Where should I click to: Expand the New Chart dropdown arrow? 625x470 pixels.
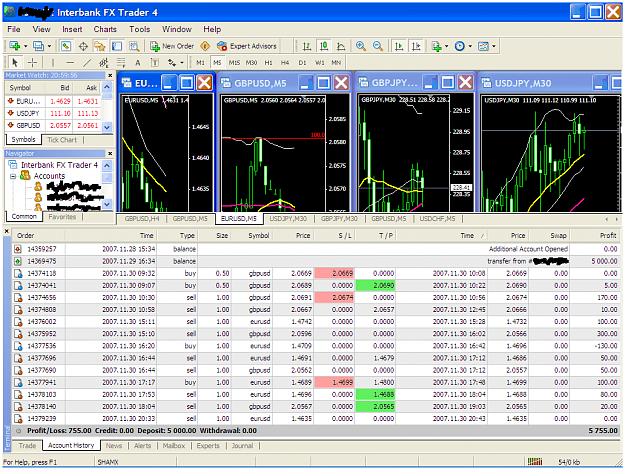[25, 46]
